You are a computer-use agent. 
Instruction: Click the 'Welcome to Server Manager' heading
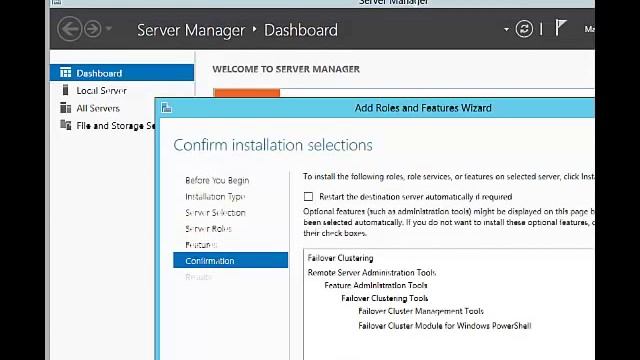pos(286,69)
